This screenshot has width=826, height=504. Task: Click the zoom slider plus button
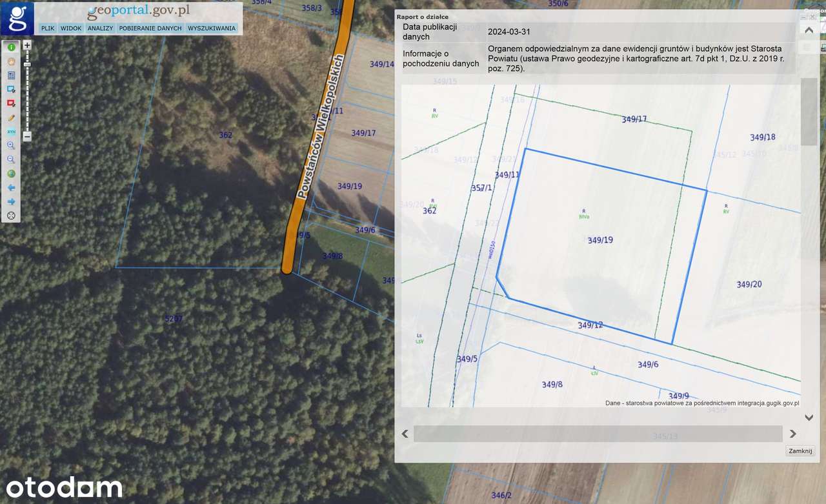[x=27, y=46]
